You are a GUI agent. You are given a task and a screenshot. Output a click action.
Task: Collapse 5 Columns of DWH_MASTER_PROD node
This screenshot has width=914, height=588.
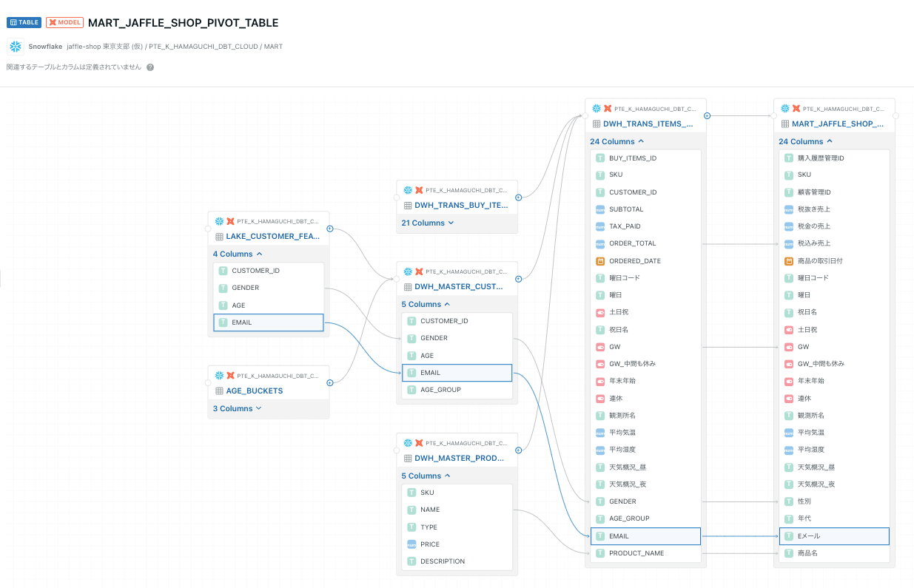pos(427,476)
